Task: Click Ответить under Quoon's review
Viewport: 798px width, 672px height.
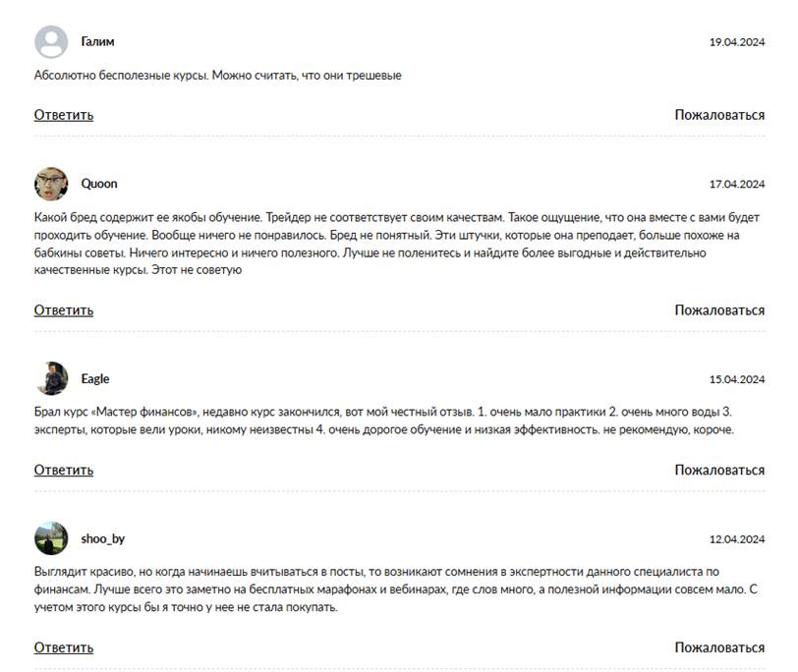Action: [x=64, y=310]
